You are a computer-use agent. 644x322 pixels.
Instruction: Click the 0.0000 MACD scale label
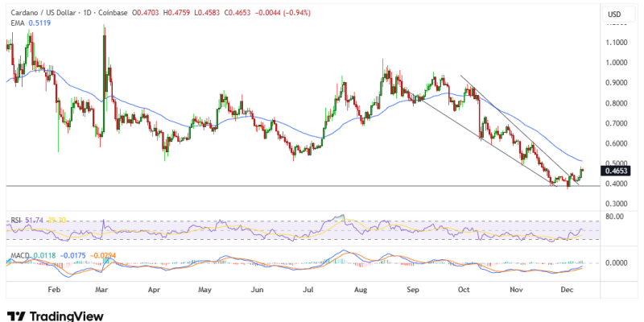click(x=617, y=263)
